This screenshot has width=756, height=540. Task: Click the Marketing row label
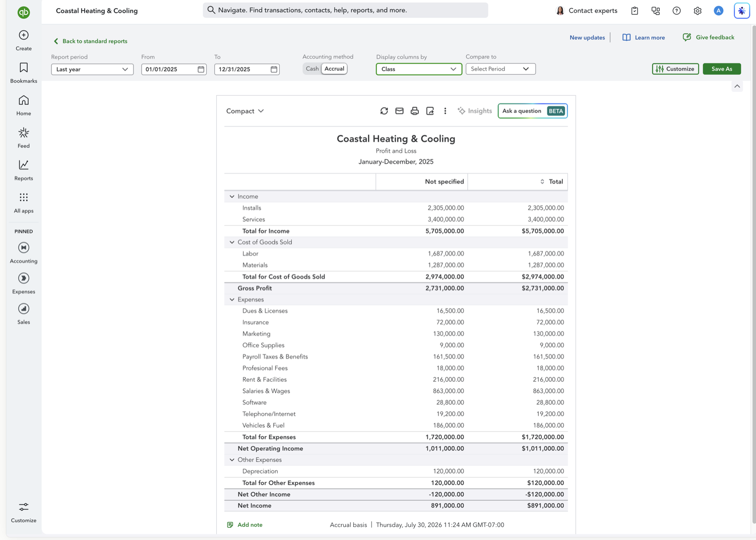[x=257, y=334]
